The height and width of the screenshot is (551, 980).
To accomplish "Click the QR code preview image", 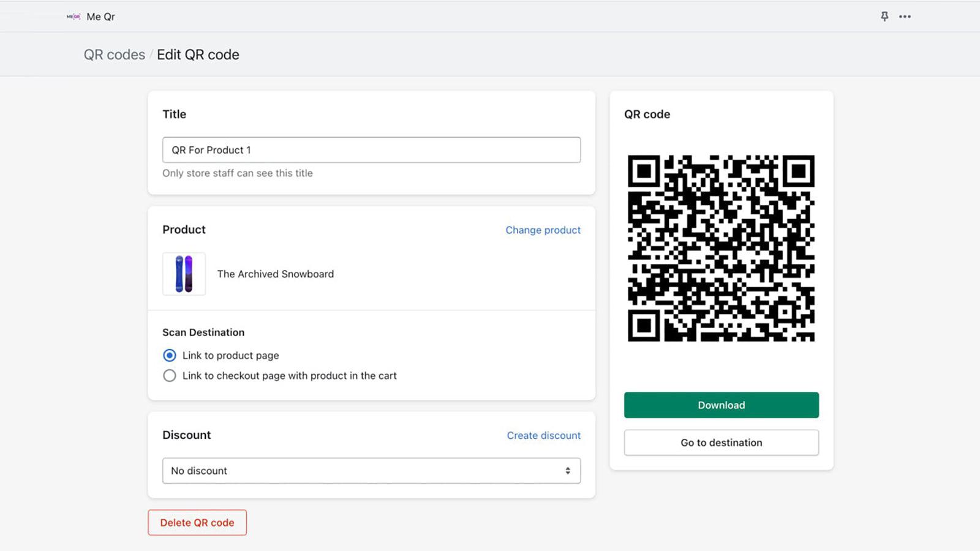I will pyautogui.click(x=722, y=249).
